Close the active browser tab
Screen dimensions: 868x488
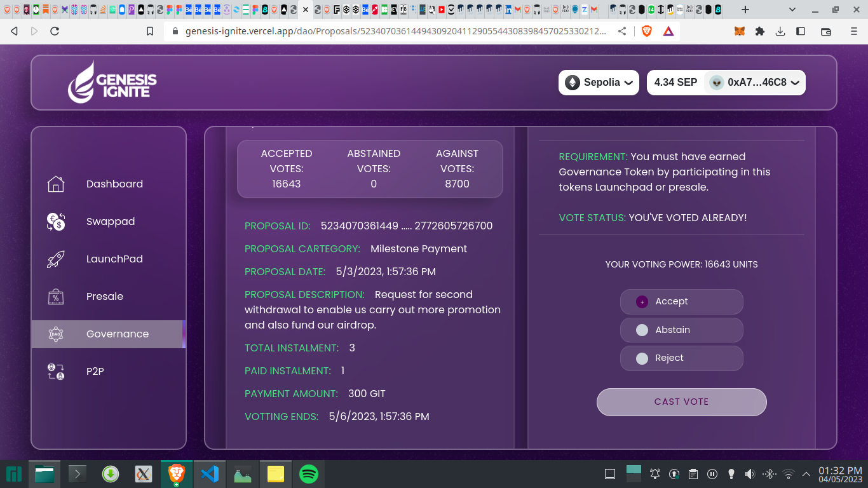(x=306, y=10)
